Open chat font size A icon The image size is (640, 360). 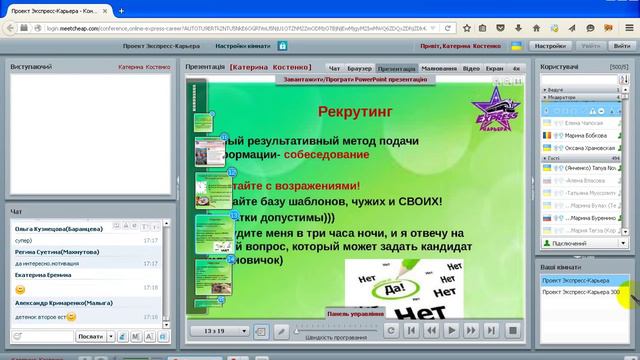(x=149, y=337)
